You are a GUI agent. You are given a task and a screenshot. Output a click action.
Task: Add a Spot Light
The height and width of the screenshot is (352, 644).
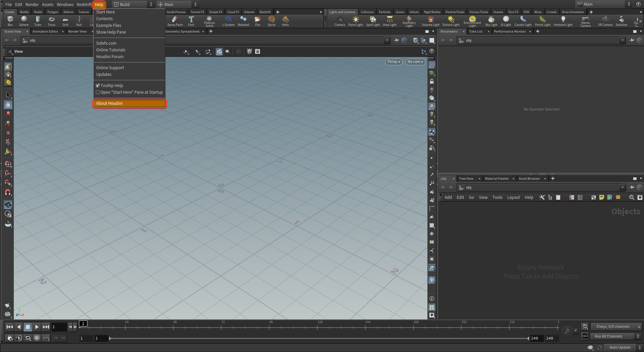point(373,21)
